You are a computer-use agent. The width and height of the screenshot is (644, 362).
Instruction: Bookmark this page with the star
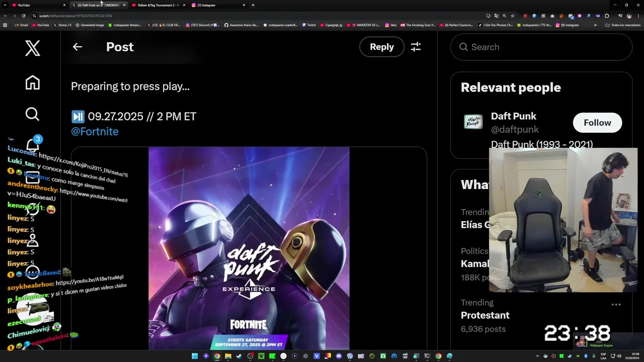click(x=513, y=16)
